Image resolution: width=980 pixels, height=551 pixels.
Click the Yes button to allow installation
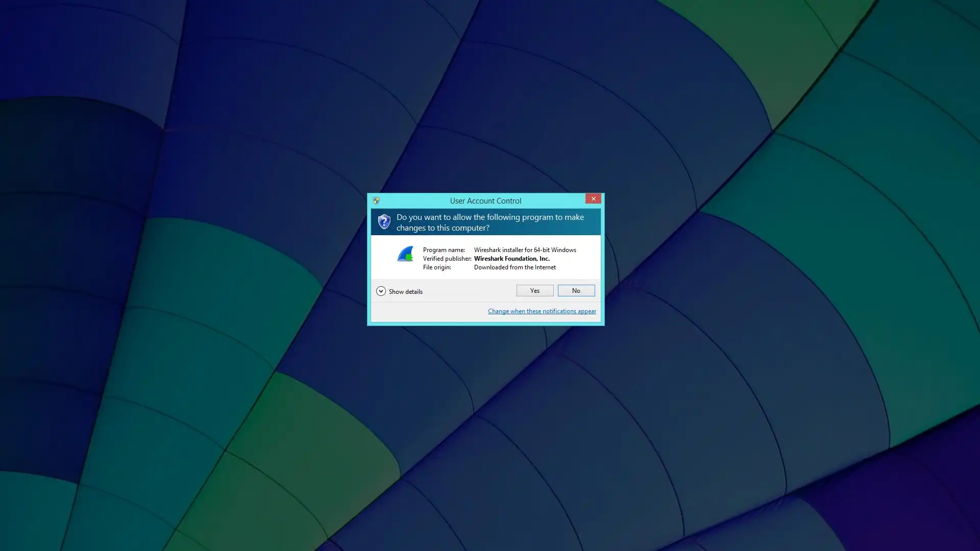534,291
